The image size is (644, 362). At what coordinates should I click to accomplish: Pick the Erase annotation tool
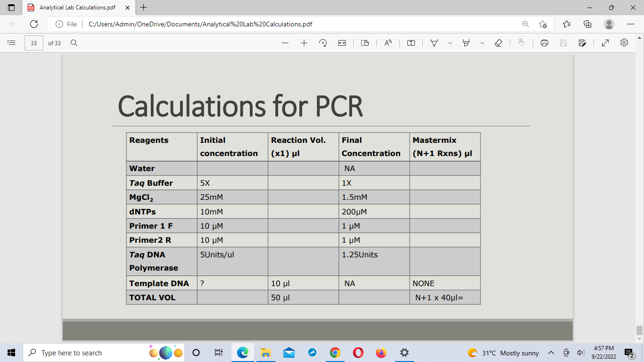point(498,43)
